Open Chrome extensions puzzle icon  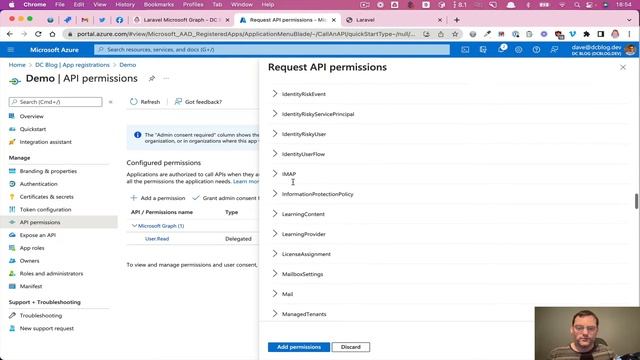(x=587, y=34)
